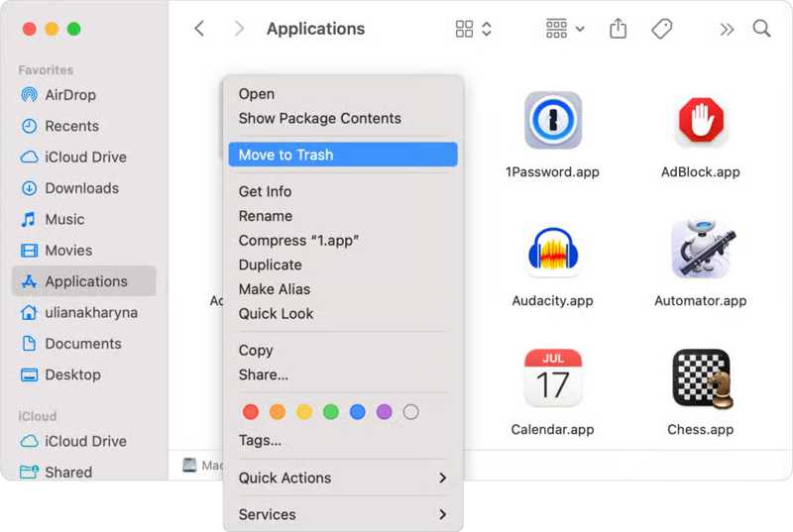Screen dimensions: 793x532
Task: Click the Recents clock icon
Action: [30, 126]
